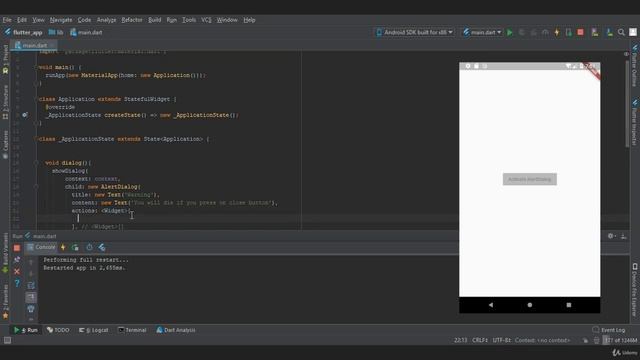Click the lock read-only icon in status bar
This screenshot has height=360, width=640.
pyautogui.click(x=585, y=340)
